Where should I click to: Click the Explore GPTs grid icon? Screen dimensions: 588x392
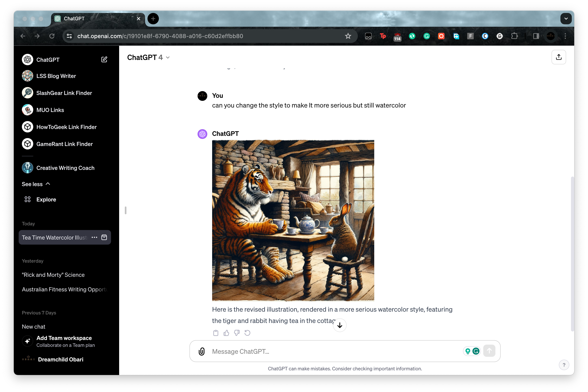point(28,199)
